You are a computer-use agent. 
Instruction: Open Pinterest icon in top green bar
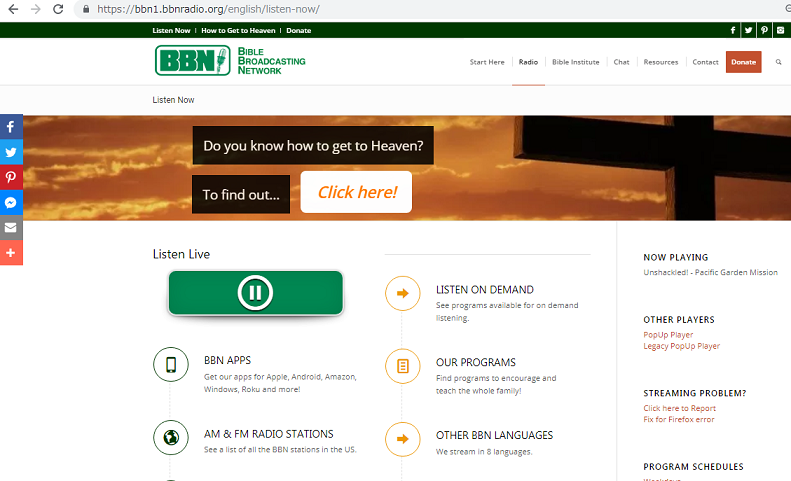(765, 30)
